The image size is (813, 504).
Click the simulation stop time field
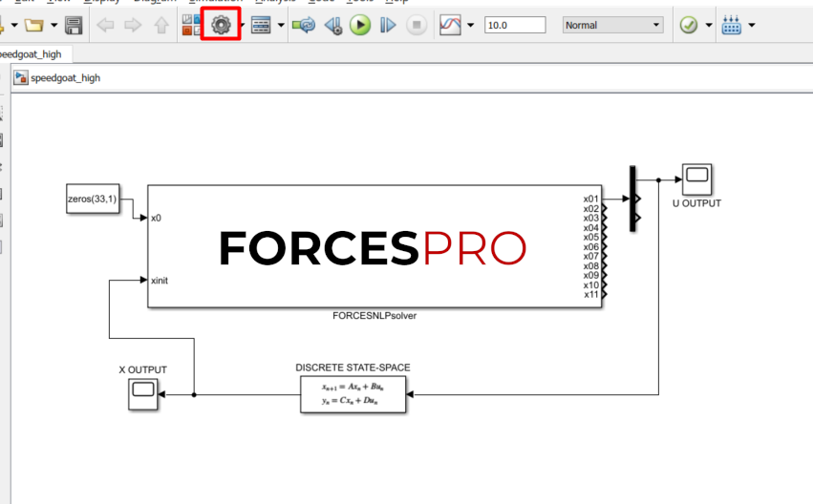[x=514, y=26]
